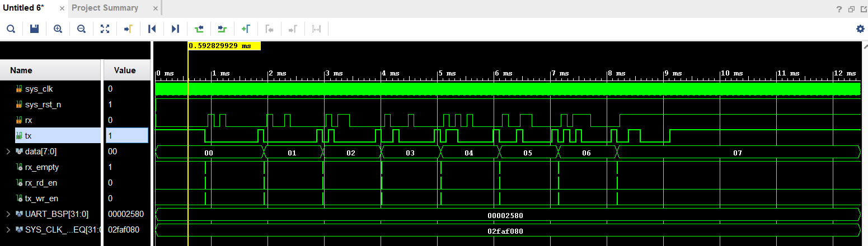Expand the data[7:0] bus signal

pos(7,152)
